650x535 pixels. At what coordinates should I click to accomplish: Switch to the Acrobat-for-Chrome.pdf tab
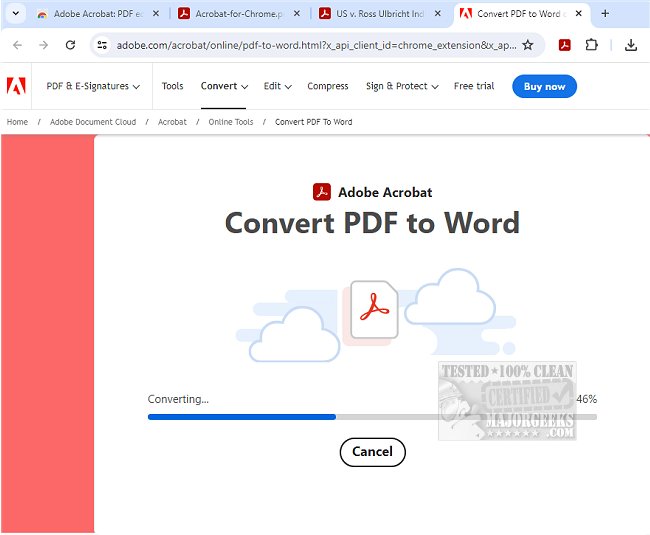click(x=239, y=14)
